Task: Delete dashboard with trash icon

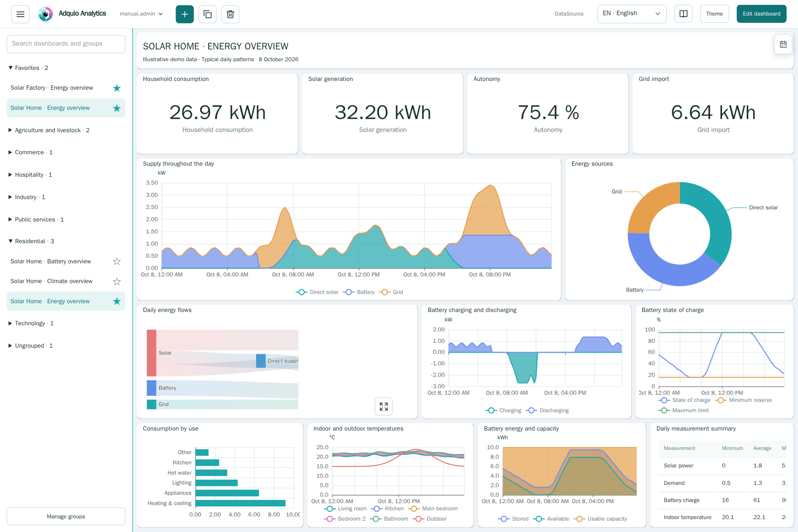Action: (230, 14)
